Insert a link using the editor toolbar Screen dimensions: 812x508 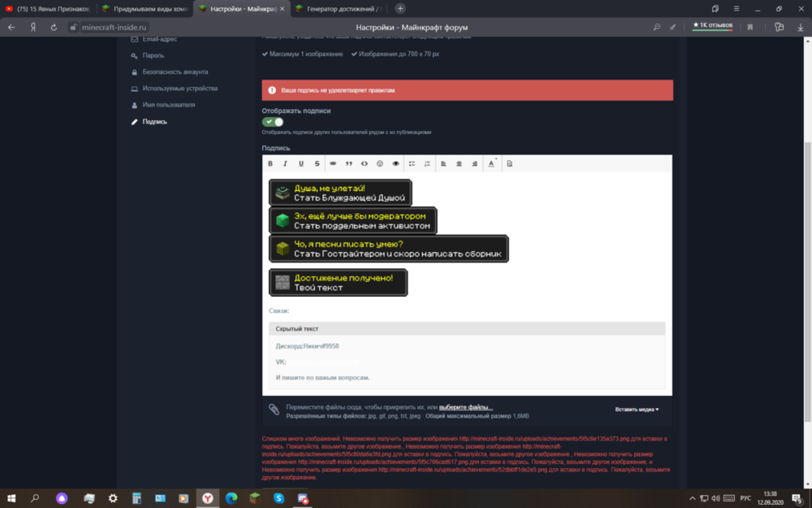(333, 164)
